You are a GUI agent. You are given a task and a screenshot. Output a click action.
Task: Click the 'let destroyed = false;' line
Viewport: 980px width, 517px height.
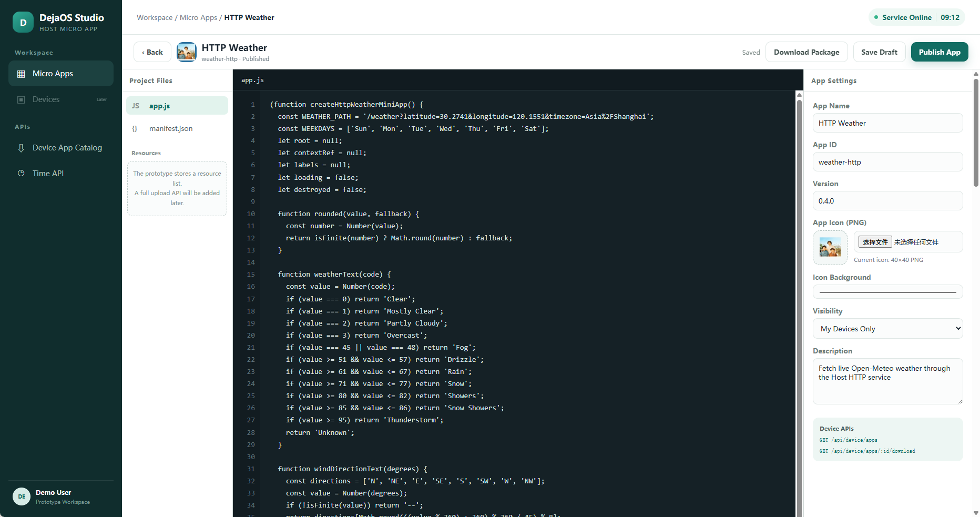click(x=322, y=190)
